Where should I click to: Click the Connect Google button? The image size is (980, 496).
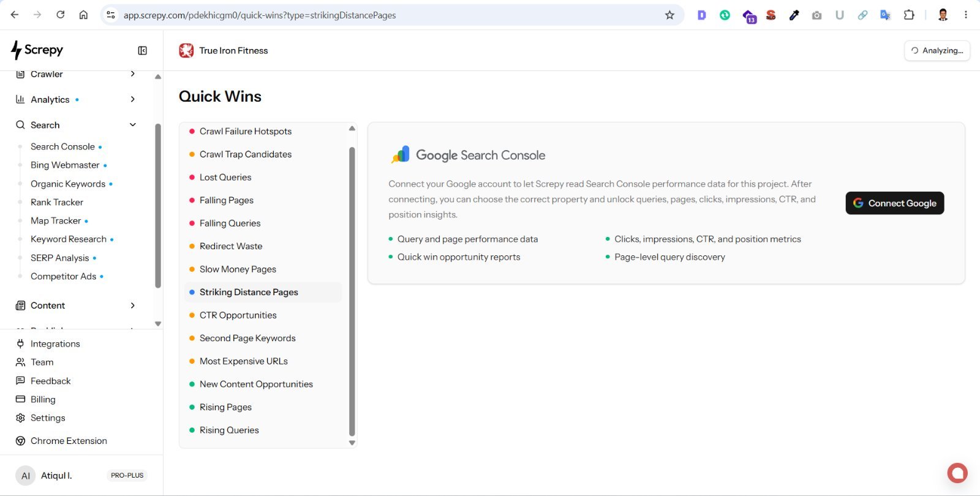[x=895, y=203]
